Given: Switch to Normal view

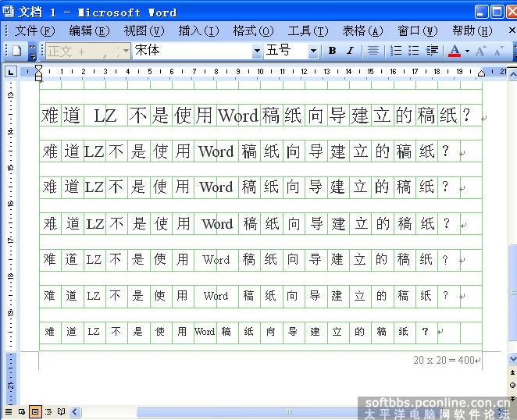Looking at the screenshot, I should click(x=9, y=411).
